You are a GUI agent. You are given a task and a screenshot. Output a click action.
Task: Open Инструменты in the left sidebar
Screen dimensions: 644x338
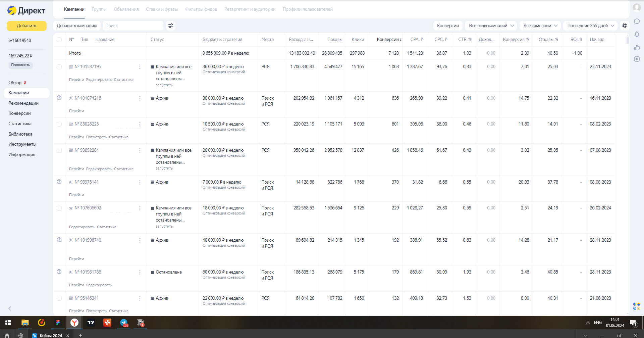22,144
